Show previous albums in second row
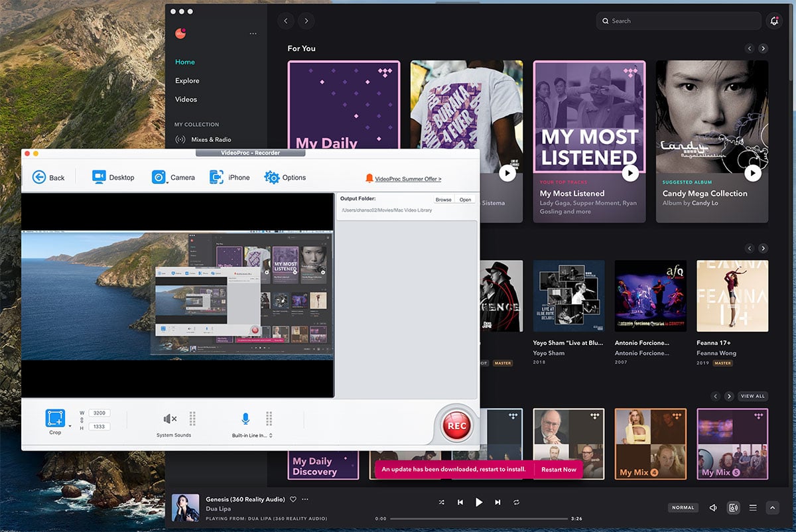796x532 pixels. coord(750,248)
